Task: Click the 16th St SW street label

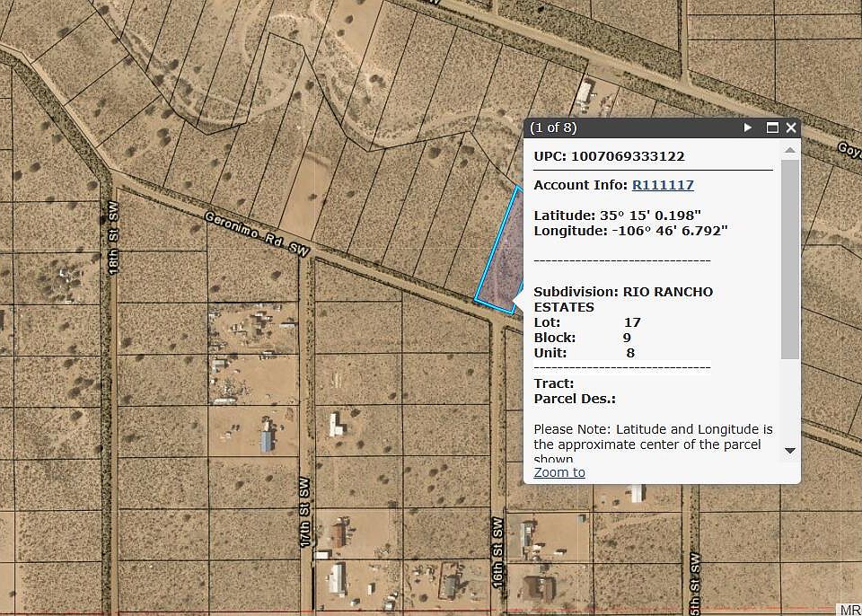Action: (497, 553)
